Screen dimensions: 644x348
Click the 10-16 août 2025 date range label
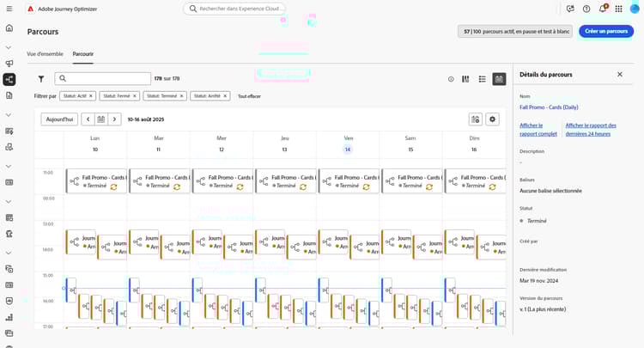tap(146, 119)
